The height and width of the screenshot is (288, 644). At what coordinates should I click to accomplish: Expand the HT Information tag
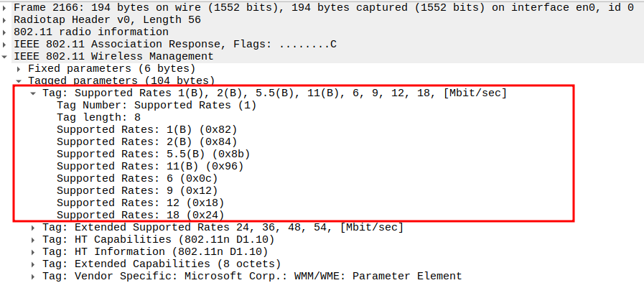coord(33,252)
